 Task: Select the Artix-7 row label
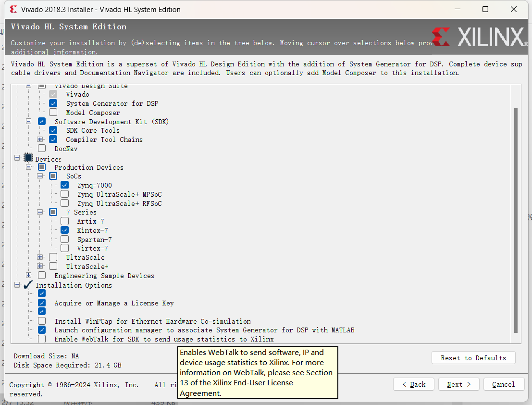[x=91, y=221]
